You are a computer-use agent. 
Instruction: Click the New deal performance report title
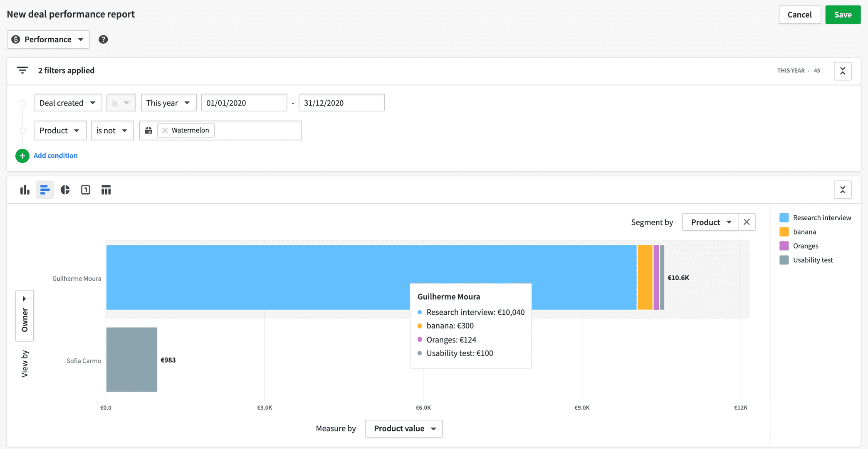71,14
